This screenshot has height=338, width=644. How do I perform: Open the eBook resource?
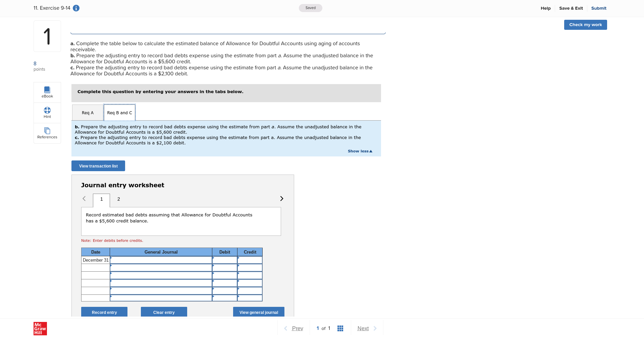47,92
